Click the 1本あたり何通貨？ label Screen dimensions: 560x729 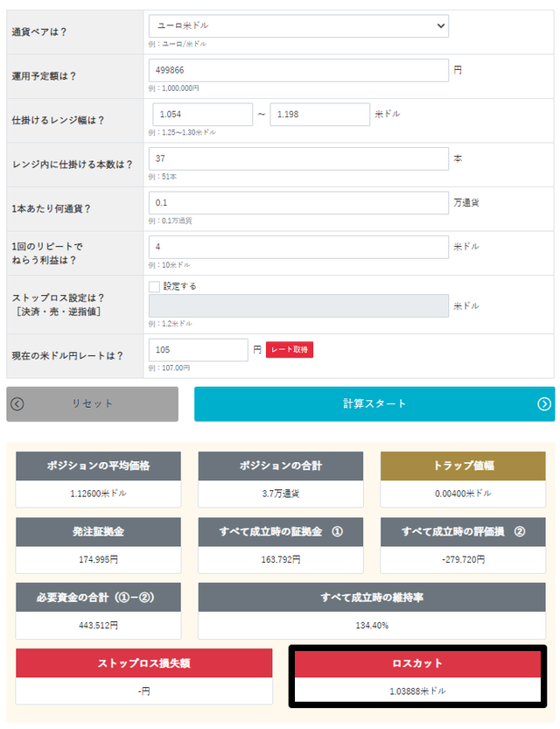pos(51,209)
